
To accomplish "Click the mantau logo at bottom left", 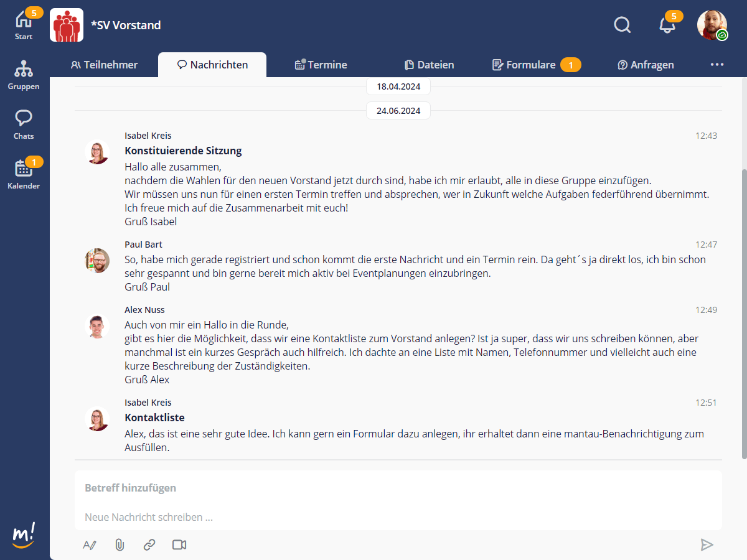I will click(24, 536).
